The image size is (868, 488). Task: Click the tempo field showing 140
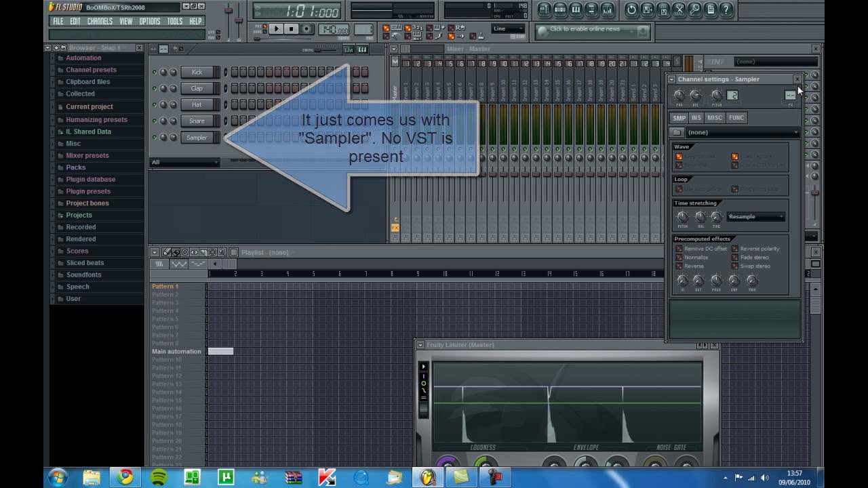pos(334,30)
